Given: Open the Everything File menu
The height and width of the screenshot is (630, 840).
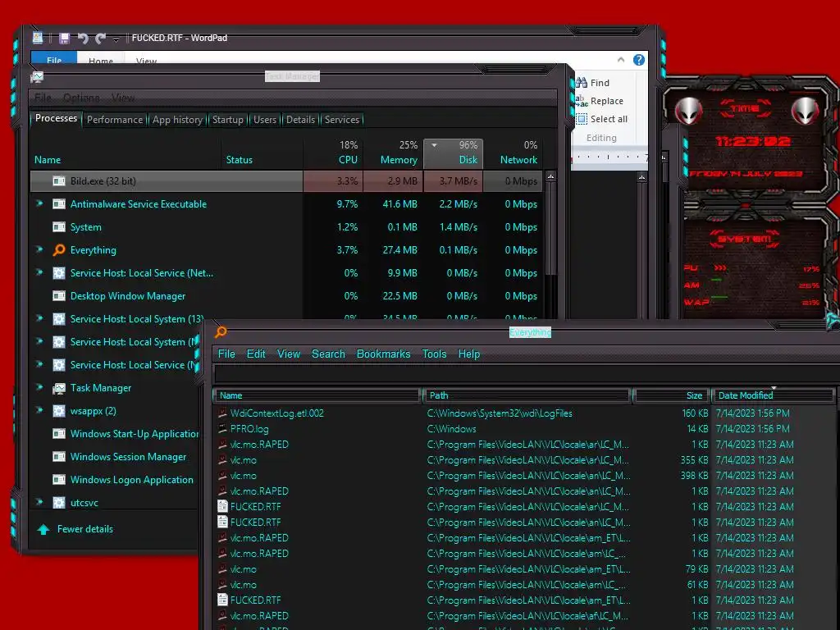Looking at the screenshot, I should tap(226, 354).
